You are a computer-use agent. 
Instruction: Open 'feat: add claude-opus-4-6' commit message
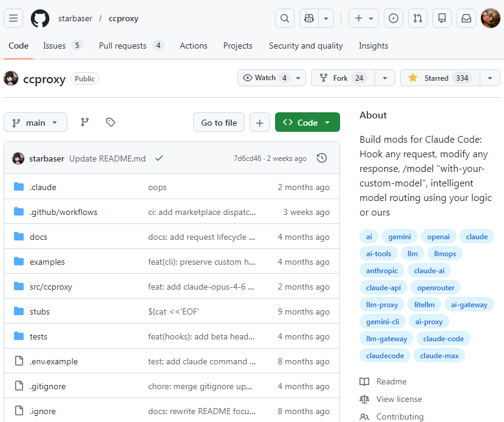pyautogui.click(x=201, y=287)
